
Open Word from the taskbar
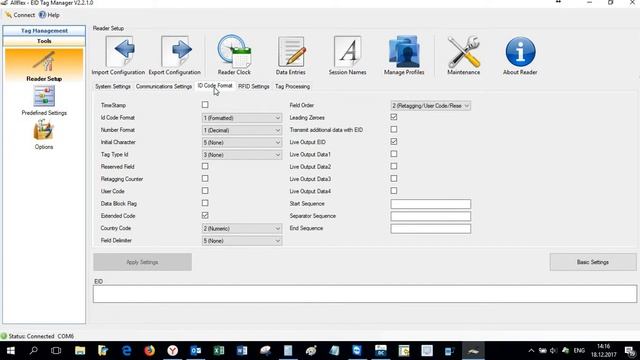point(242,351)
